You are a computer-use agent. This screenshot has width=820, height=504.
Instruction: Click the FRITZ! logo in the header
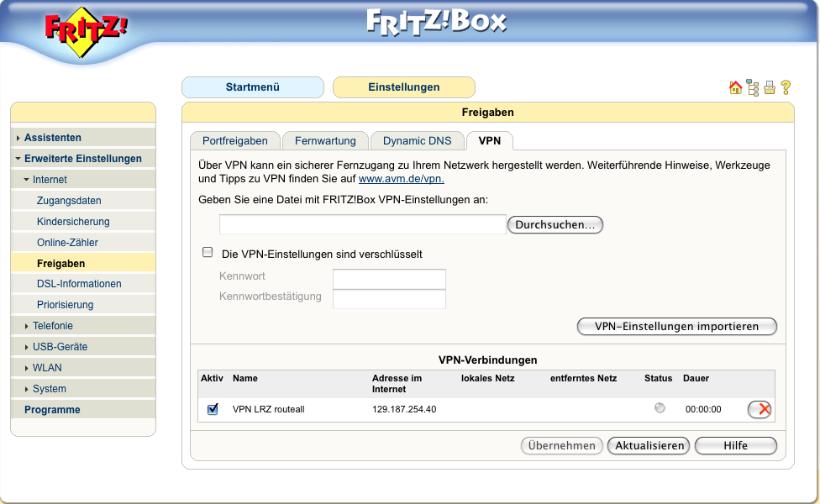pos(87,32)
